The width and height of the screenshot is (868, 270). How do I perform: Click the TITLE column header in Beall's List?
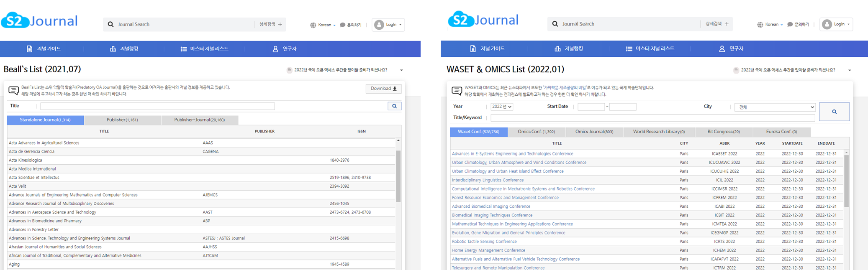(x=104, y=131)
